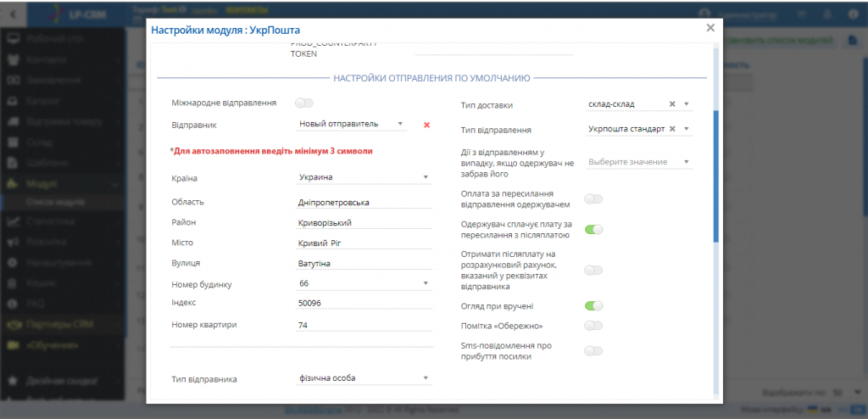Viewport: 868px width, 419px height.
Task: Collapse the sidebar with the back arrow
Action: pos(13,14)
